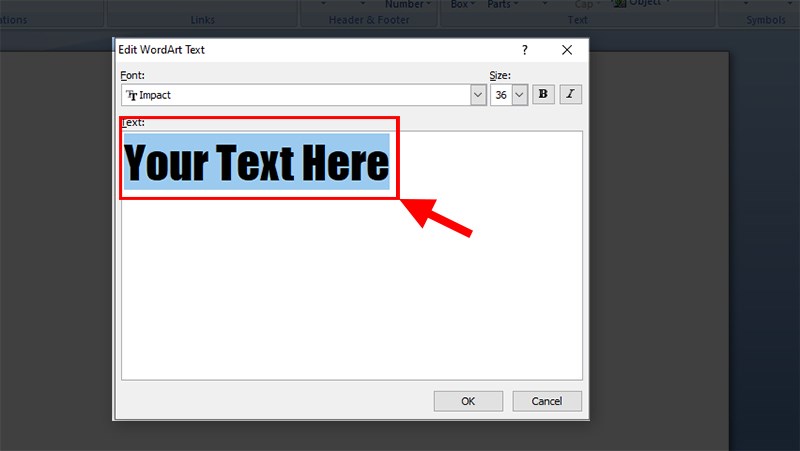Close the Edit WordArt Text dialog

[567, 50]
